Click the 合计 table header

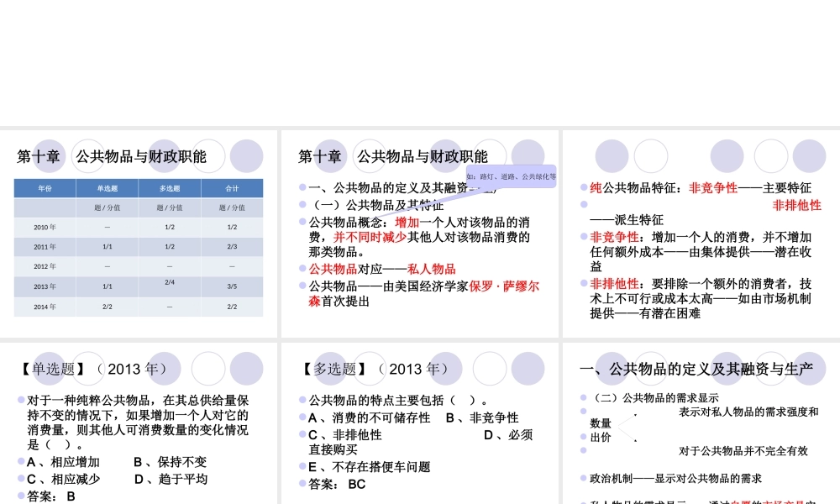[x=232, y=188]
